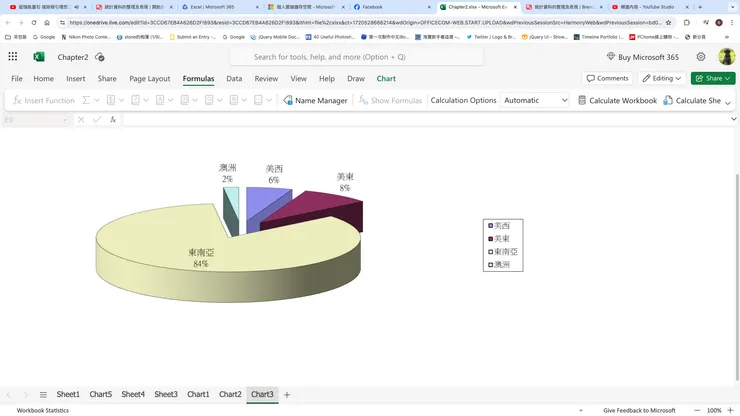Screen dimensions: 740x416
Task: Click the Insert Function fx icon
Action: tap(17, 100)
